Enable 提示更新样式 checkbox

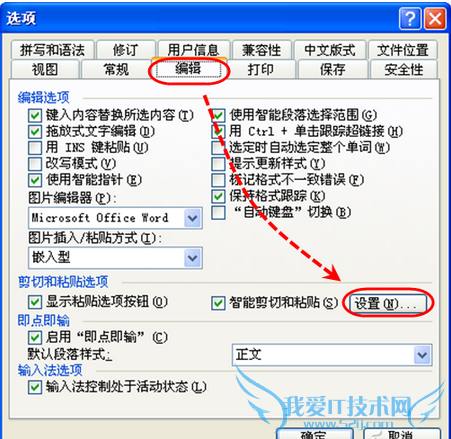tap(218, 164)
